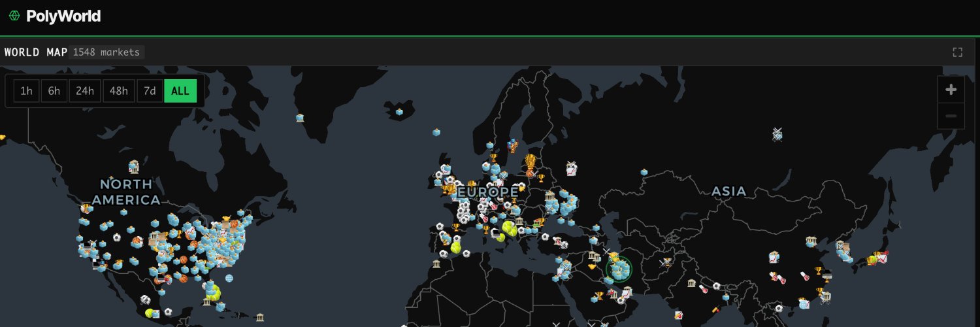Open the building marker in northern India
The width and height of the screenshot is (980, 327).
[x=692, y=283]
